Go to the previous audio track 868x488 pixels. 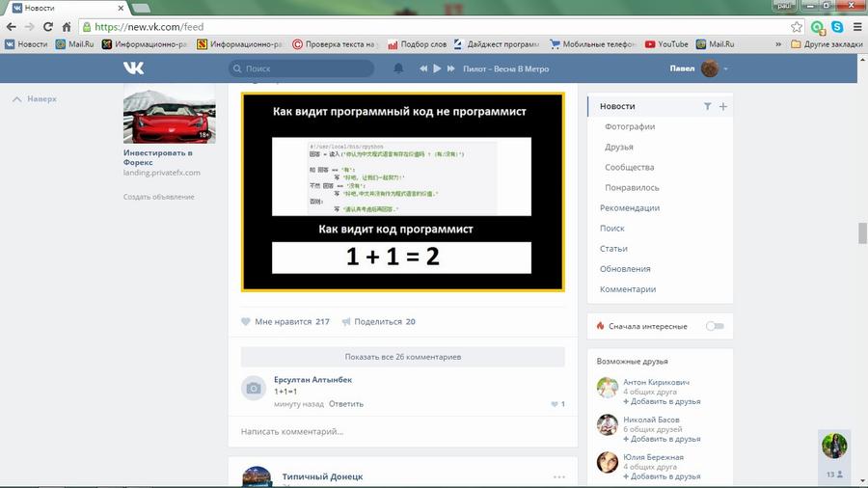pos(423,68)
